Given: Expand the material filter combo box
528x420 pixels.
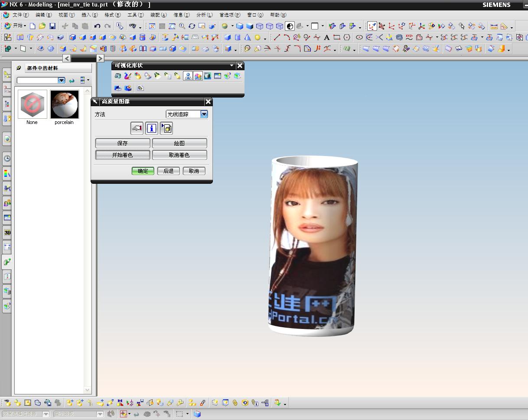Looking at the screenshot, I should 62,80.
